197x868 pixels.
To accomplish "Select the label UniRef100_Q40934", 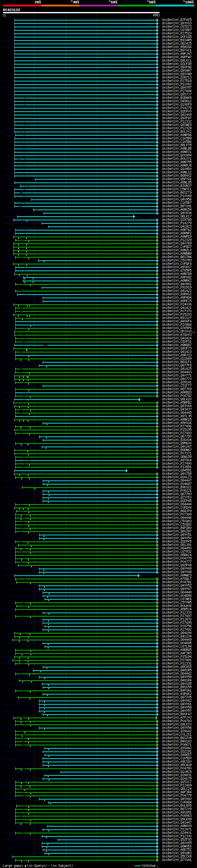I will (x=177, y=213).
